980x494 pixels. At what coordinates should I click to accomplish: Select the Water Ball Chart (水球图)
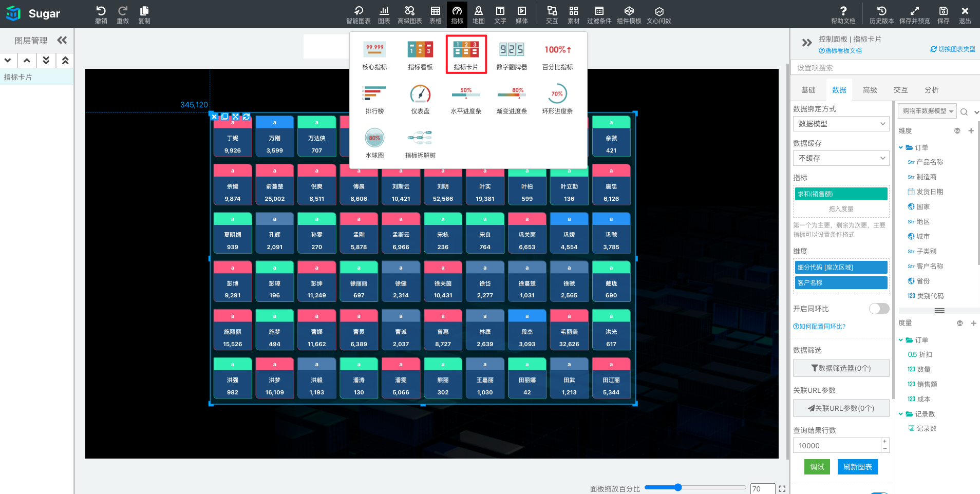click(374, 144)
